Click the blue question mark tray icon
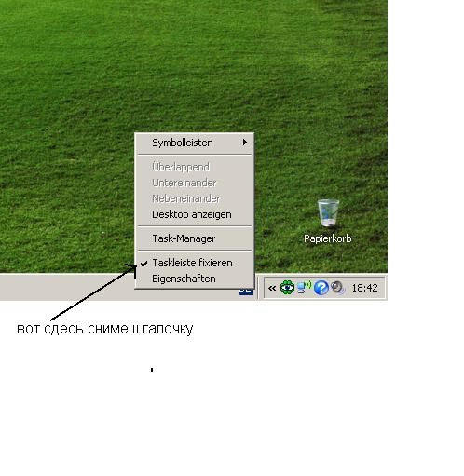Viewport: 464px width, 476px height. [x=321, y=288]
